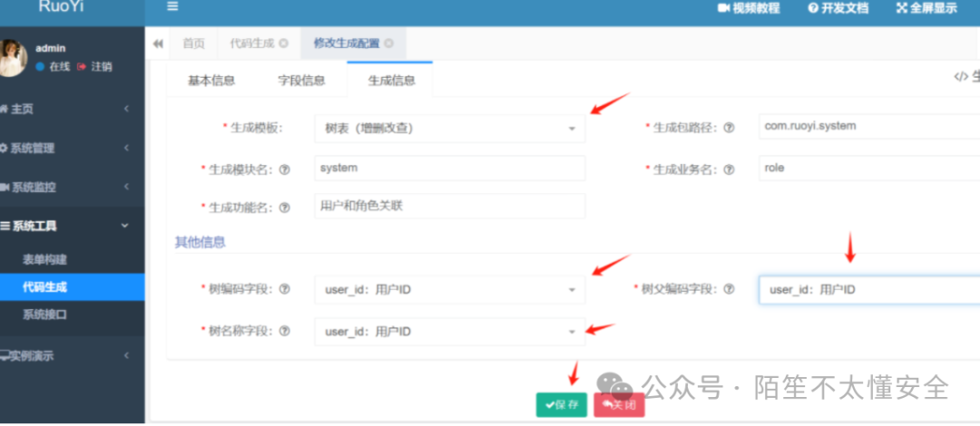Click the green 保存 save button
Image resolution: width=980 pixels, height=426 pixels.
coord(562,405)
